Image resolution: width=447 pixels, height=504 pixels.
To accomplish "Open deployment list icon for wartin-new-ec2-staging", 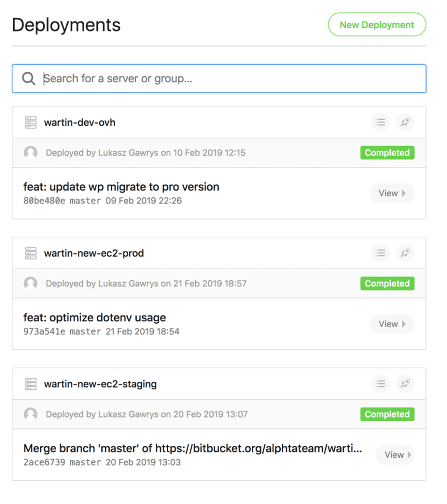I will [x=380, y=383].
